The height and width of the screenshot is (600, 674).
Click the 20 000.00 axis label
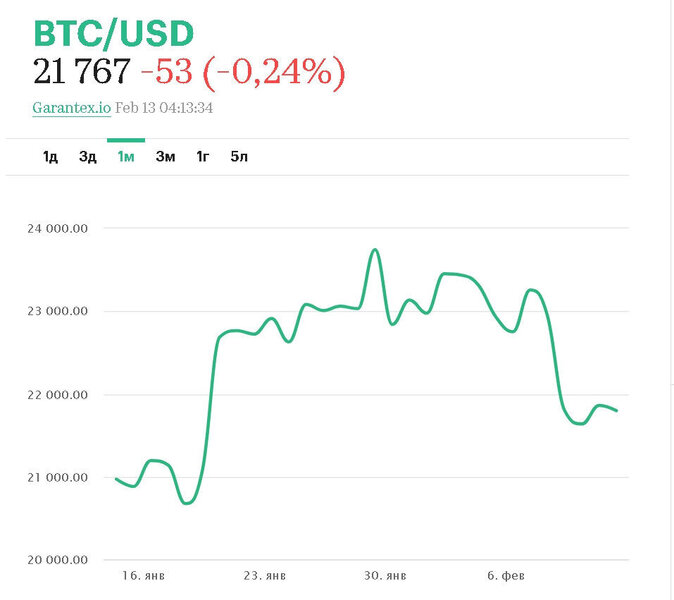coord(60,560)
